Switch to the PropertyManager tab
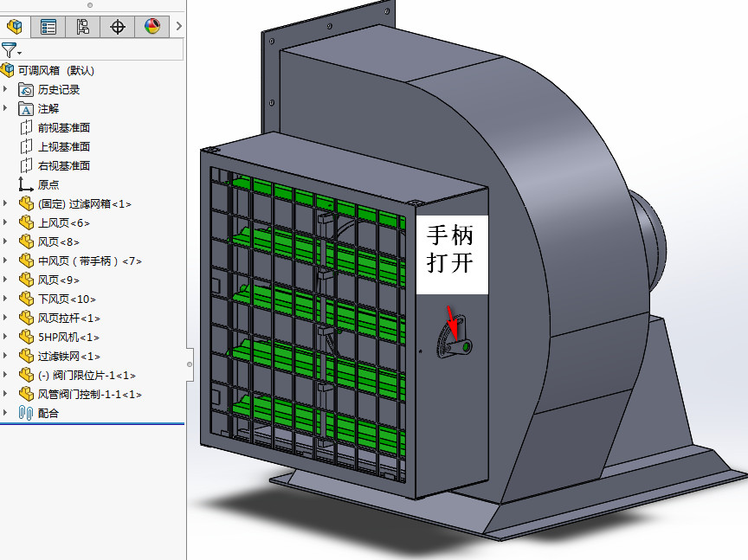The image size is (748, 560). pyautogui.click(x=48, y=26)
